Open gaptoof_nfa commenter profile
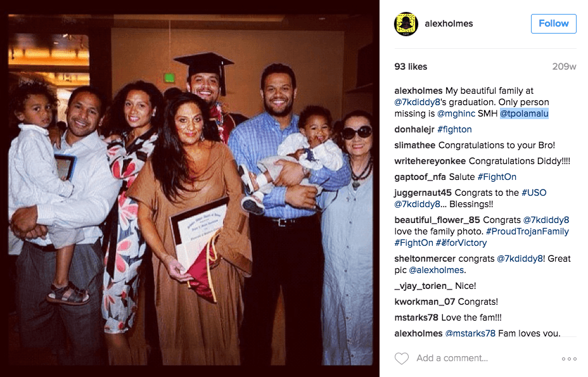 pyautogui.click(x=420, y=177)
